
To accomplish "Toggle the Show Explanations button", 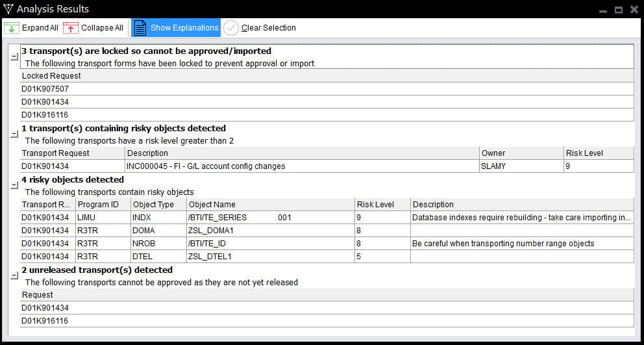I will (x=177, y=28).
